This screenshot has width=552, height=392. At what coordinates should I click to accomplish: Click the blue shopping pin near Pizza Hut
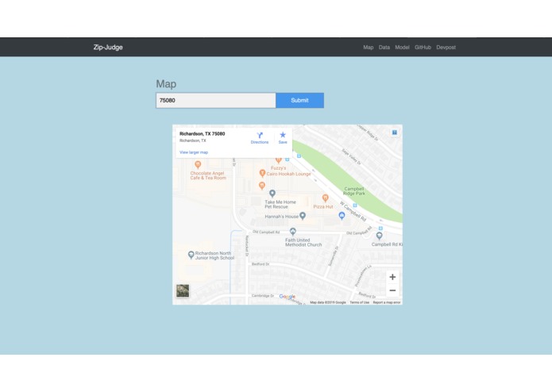342,216
